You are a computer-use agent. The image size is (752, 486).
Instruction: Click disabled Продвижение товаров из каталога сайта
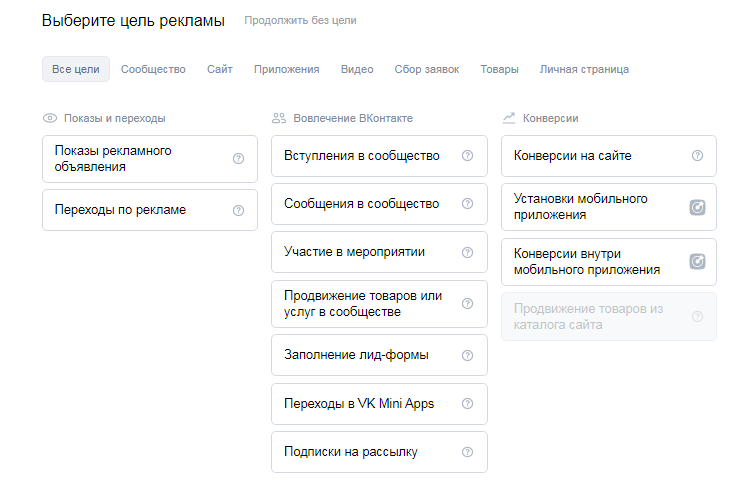click(590, 317)
